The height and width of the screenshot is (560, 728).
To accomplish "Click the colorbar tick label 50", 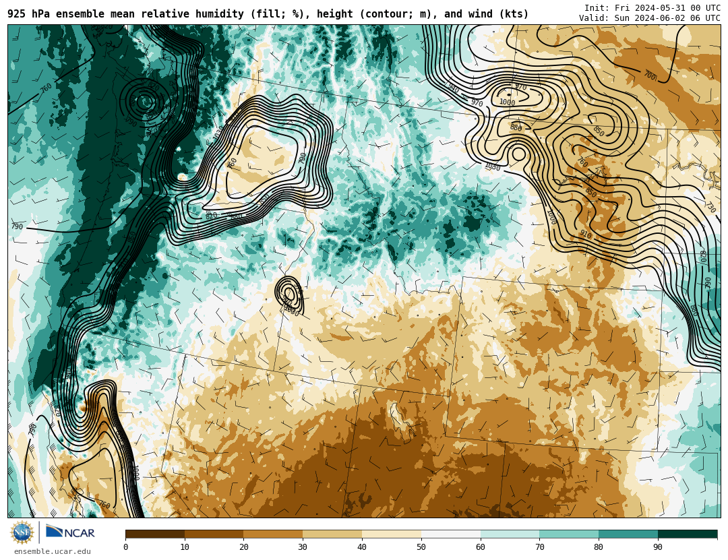I will click(x=421, y=547).
